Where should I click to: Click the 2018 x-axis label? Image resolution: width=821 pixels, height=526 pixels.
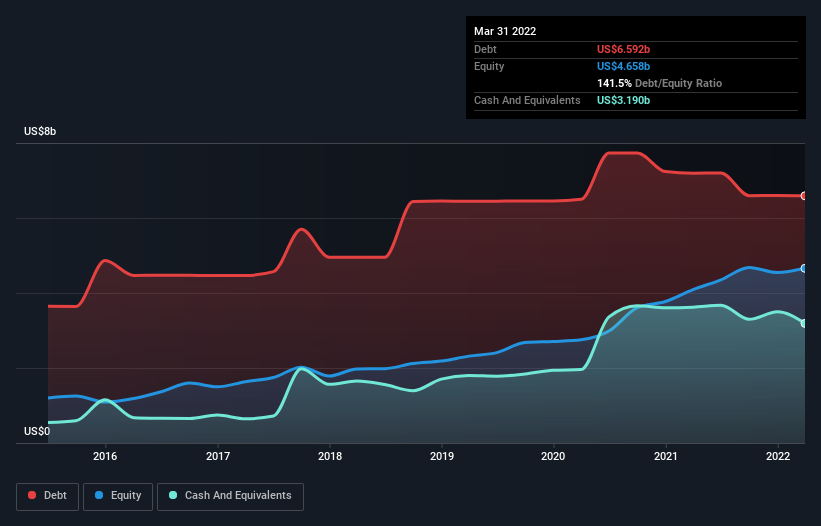tap(330, 456)
